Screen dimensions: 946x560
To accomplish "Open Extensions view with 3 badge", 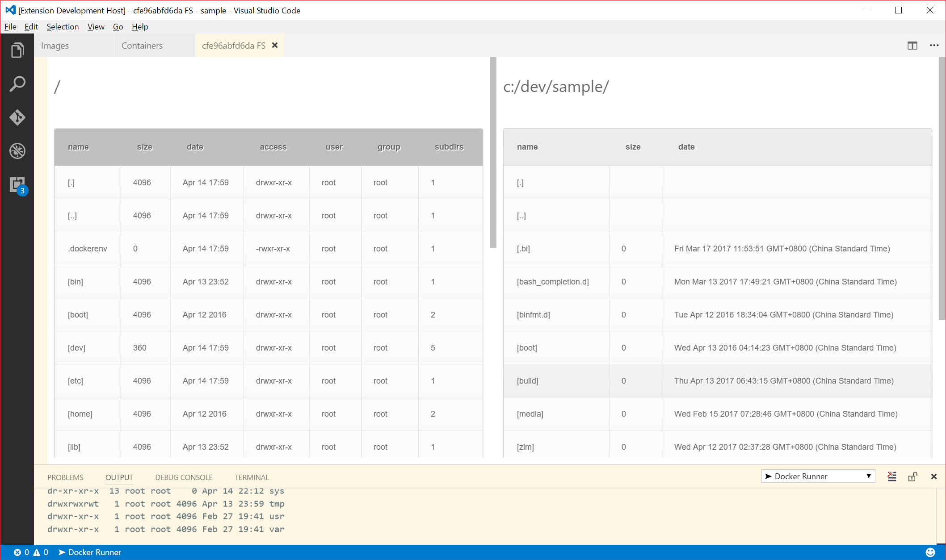I will 18,185.
